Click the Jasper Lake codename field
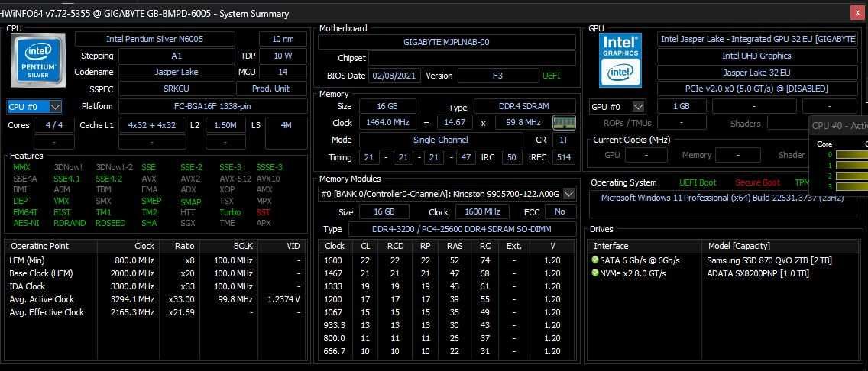 [176, 72]
